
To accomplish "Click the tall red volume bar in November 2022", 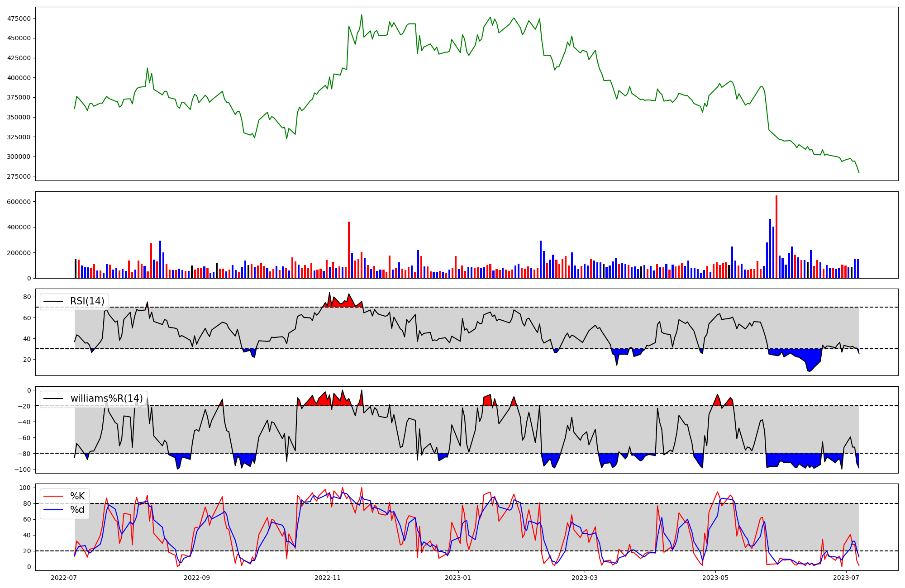I will tap(349, 250).
